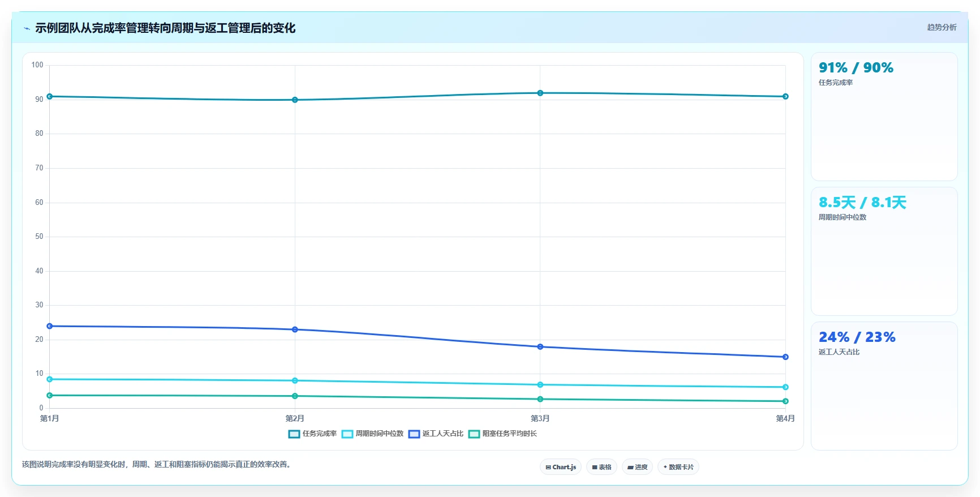
Task: Click 任务完成率 data point at 第4月
Action: point(785,96)
